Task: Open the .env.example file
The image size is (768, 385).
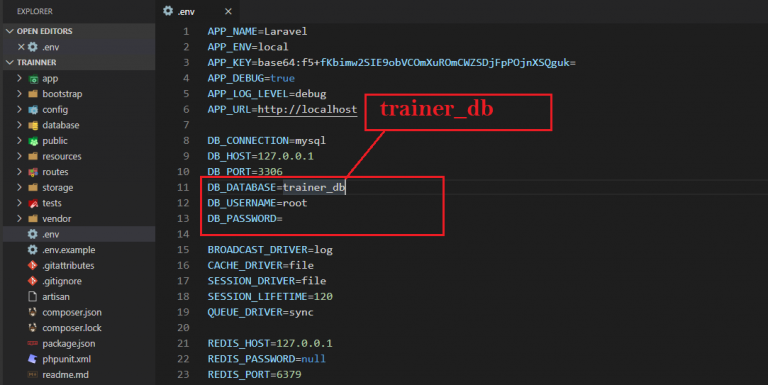Action: click(x=69, y=250)
